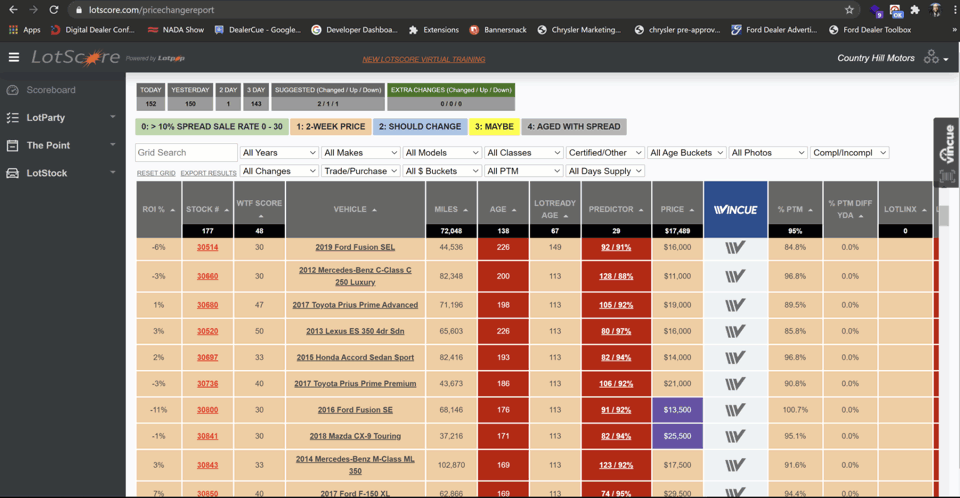Open the All Changes dropdown
This screenshot has width=960, height=498.
(x=279, y=171)
